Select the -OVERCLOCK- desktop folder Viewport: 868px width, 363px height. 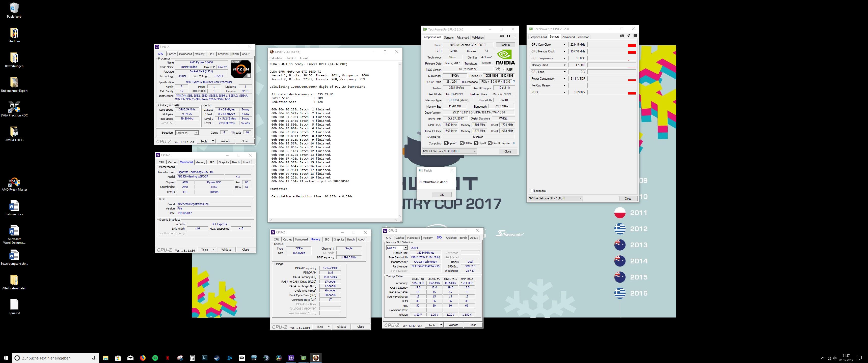pyautogui.click(x=14, y=134)
